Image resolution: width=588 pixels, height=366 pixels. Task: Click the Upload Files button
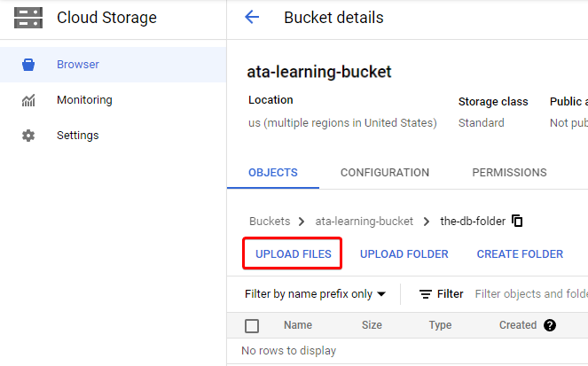point(293,253)
